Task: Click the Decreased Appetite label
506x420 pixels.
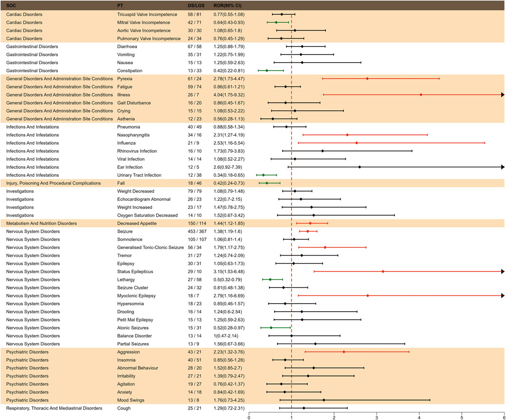Action: 137,223
